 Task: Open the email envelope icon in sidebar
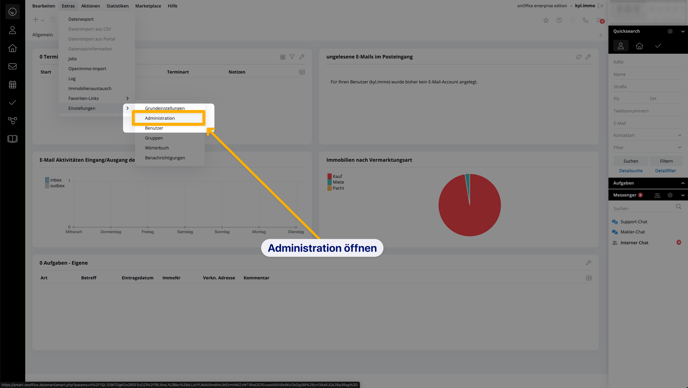pyautogui.click(x=12, y=66)
